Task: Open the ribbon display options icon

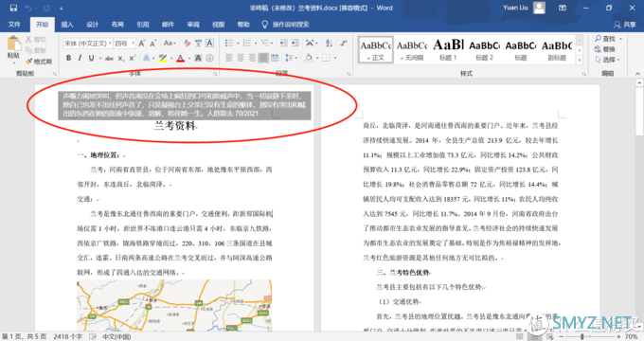Action: point(563,8)
